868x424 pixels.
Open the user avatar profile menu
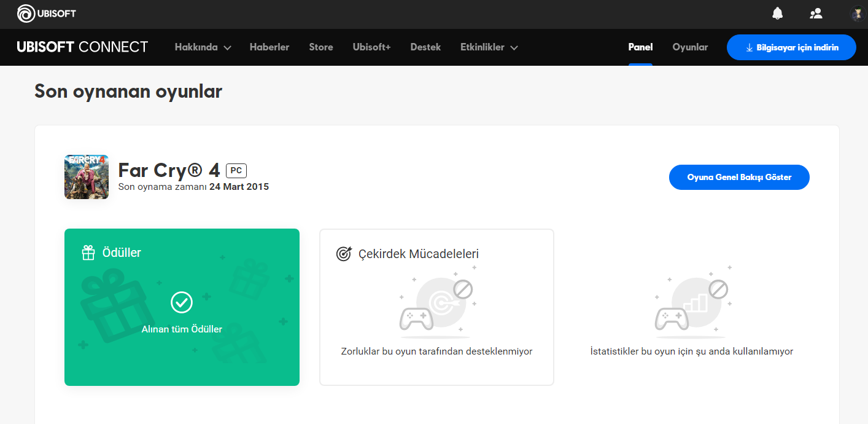[858, 14]
